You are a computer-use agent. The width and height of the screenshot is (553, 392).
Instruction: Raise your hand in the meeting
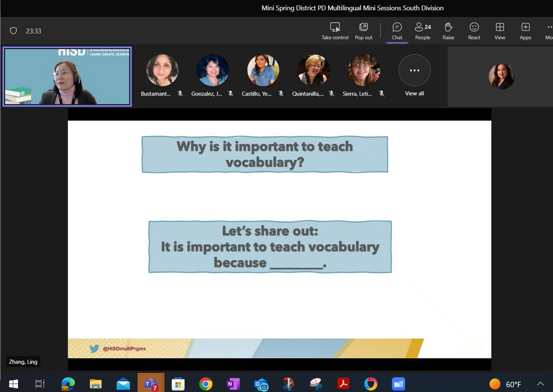[448, 31]
